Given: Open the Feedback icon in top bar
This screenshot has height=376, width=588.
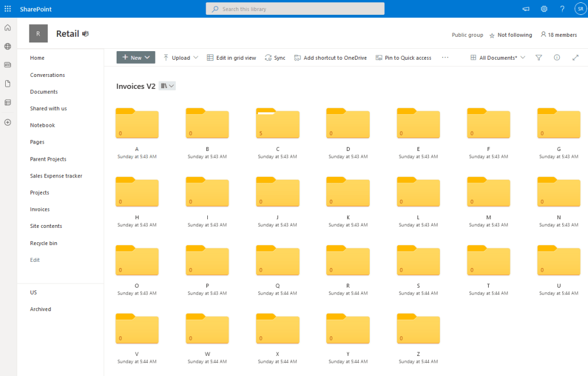Looking at the screenshot, I should [x=525, y=9].
